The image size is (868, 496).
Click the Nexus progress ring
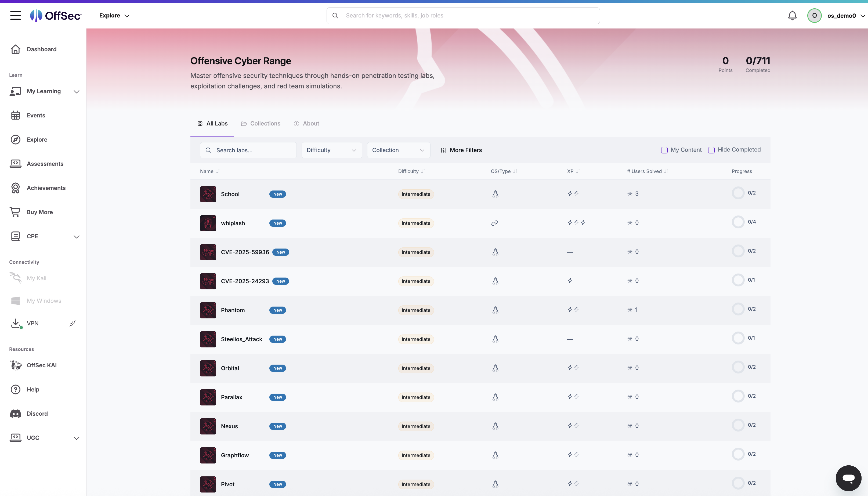coord(738,425)
